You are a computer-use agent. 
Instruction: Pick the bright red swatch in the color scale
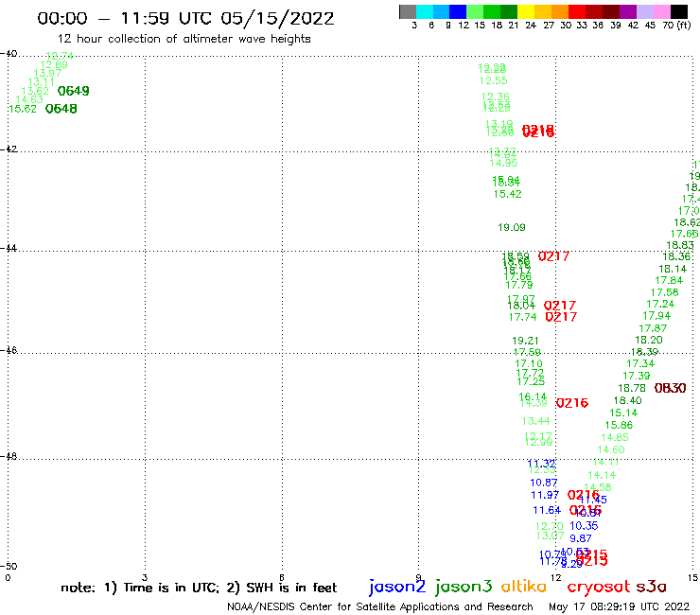tap(577, 11)
